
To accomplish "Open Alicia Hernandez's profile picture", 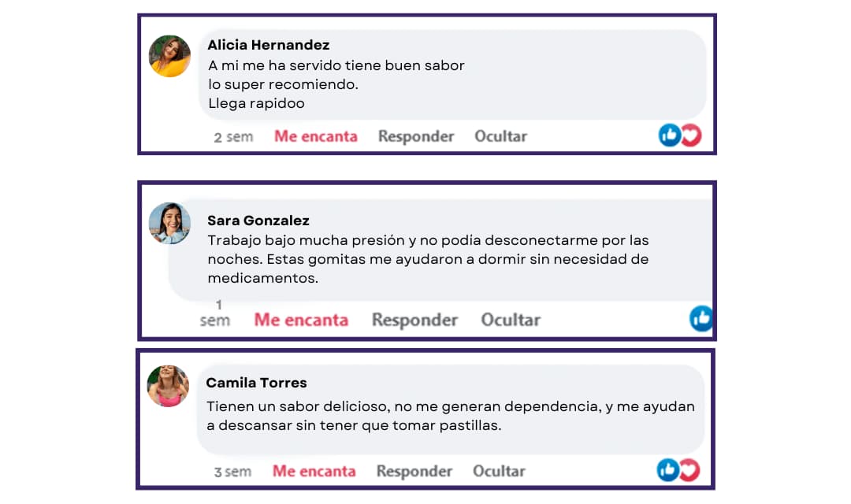I will coord(169,56).
